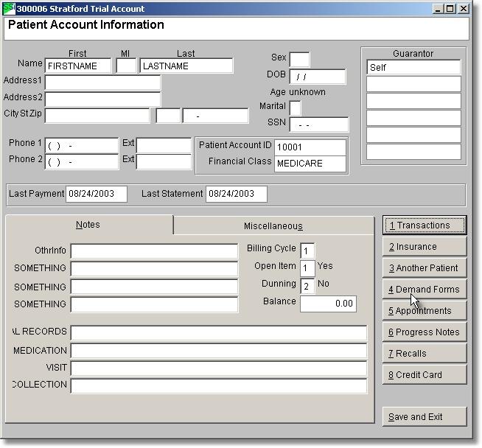Click the Last Payment date field

point(97,194)
